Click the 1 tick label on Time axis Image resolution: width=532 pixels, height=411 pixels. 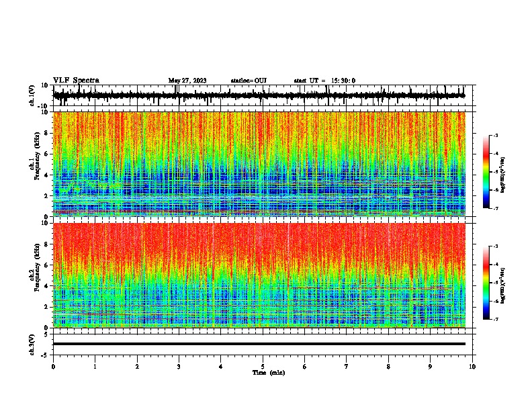click(95, 367)
